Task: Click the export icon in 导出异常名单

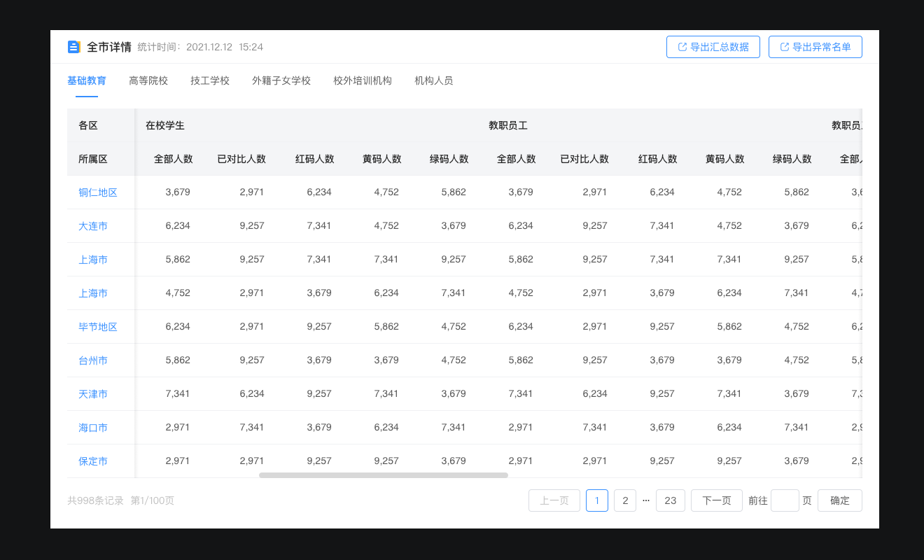Action: [x=785, y=47]
